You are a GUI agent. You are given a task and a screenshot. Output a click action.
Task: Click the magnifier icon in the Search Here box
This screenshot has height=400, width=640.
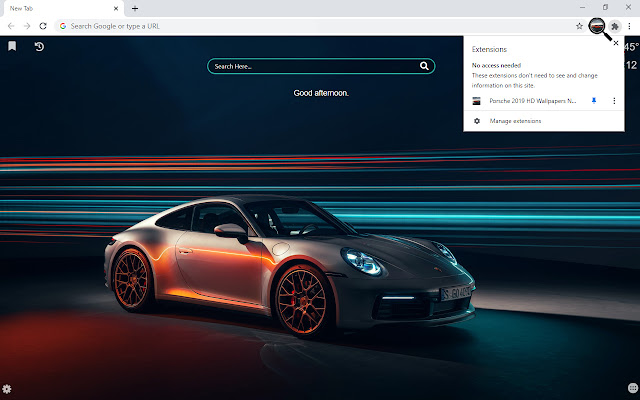424,66
